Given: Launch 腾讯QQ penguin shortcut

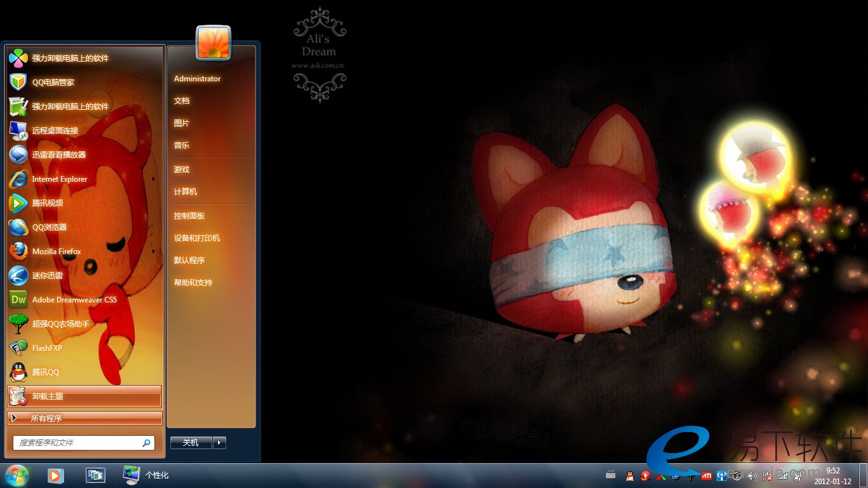Looking at the screenshot, I should (x=45, y=372).
